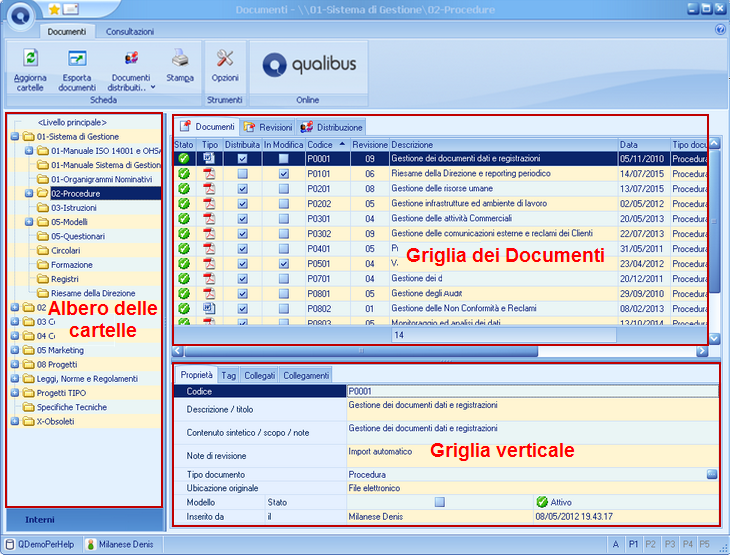The height and width of the screenshot is (555, 730).
Task: Click Milanese Denis user icon in status bar
Action: [91, 544]
